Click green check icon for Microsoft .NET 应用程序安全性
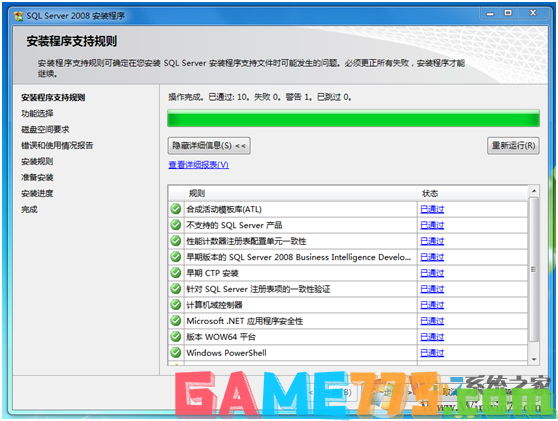Screen dimensions: 558x421 pyautogui.click(x=175, y=321)
